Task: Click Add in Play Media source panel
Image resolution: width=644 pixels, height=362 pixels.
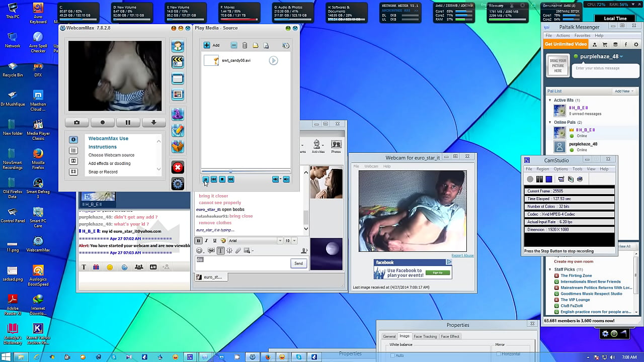Action: coord(211,45)
